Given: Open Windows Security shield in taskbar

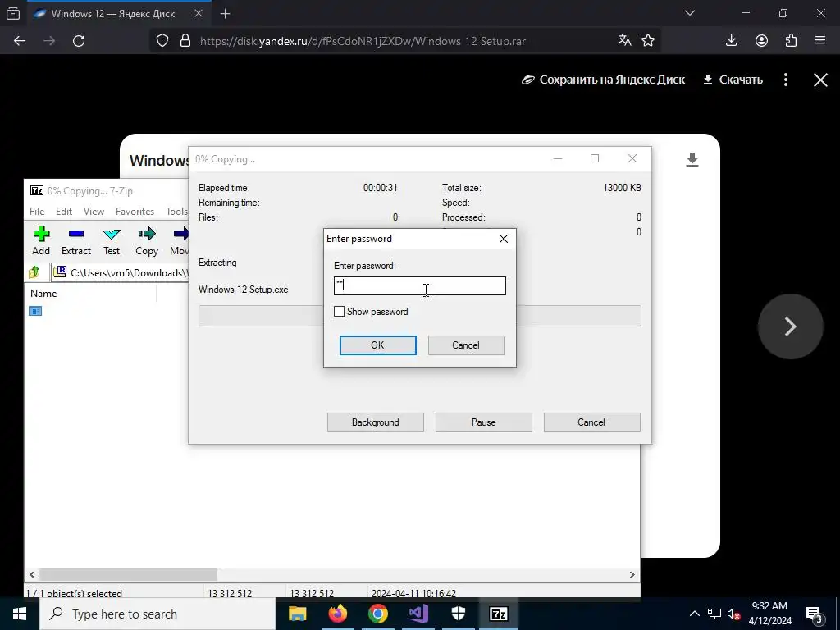Looking at the screenshot, I should 458,614.
